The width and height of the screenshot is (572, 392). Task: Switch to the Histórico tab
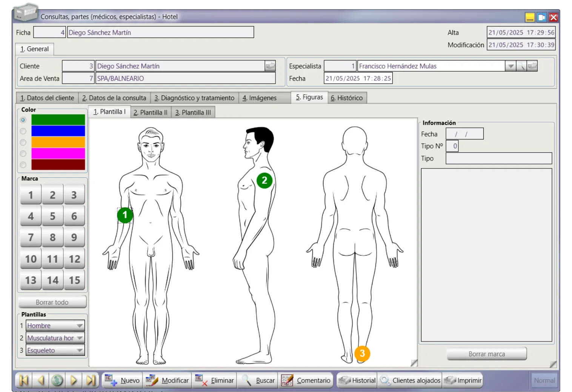(347, 98)
